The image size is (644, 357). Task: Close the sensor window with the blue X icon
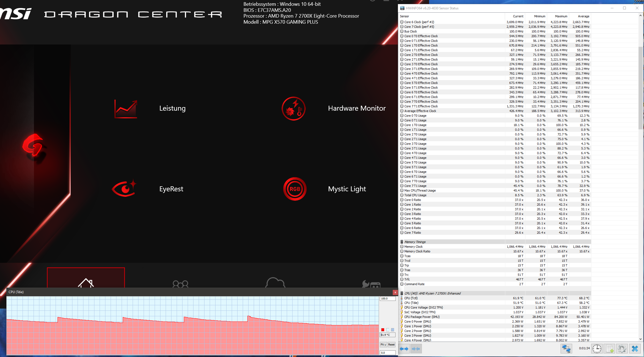point(635,349)
